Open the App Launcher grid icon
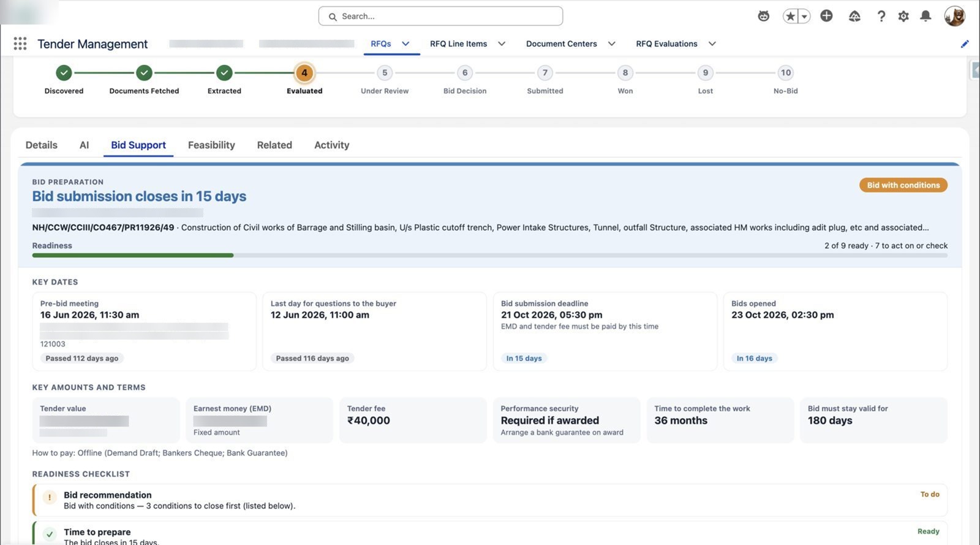Viewport: 980px width, 545px height. click(20, 44)
